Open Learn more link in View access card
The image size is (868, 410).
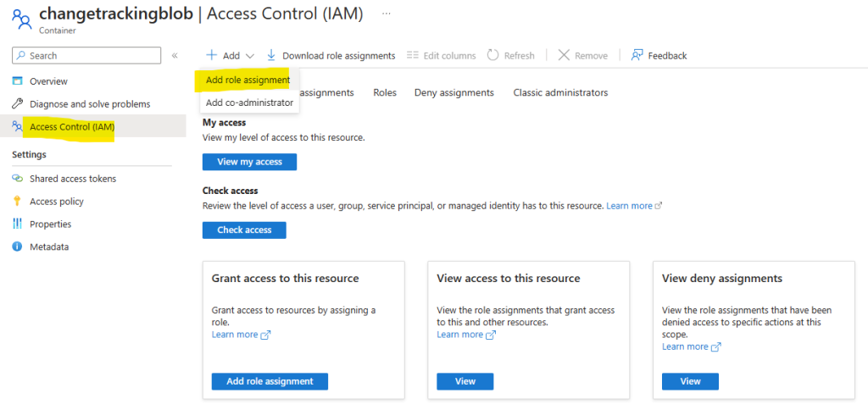point(460,335)
